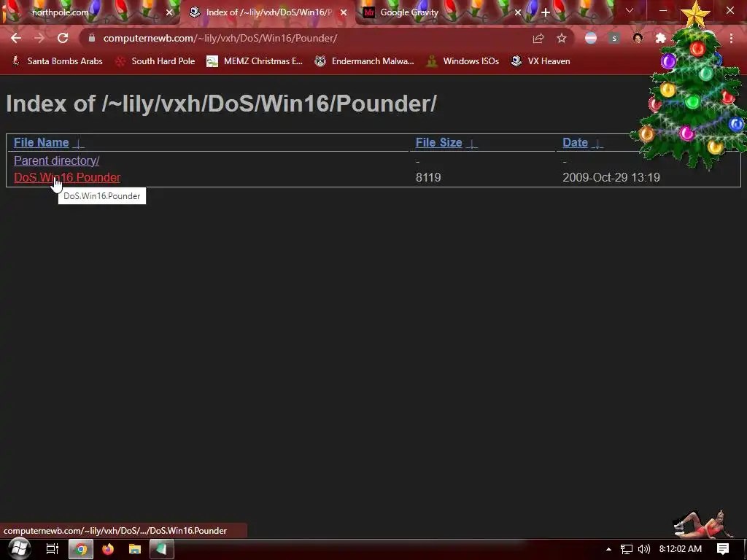This screenshot has height=560, width=747.
Task: Reload the current page
Action: (x=63, y=38)
